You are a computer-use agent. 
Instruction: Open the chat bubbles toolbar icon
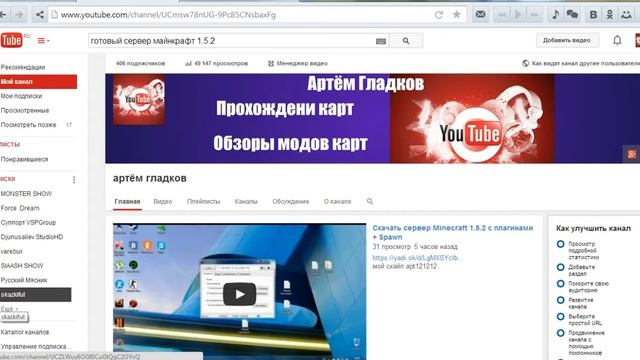(x=572, y=14)
